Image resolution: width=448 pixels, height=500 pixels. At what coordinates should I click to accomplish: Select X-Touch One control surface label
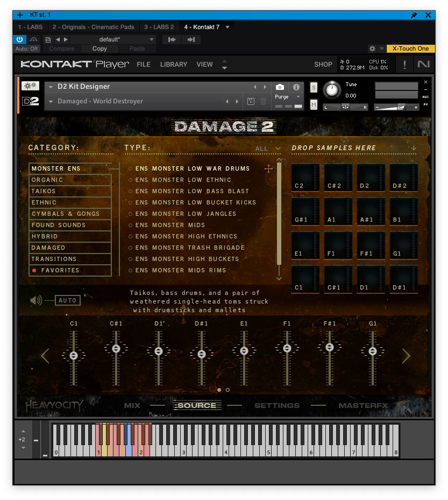410,48
